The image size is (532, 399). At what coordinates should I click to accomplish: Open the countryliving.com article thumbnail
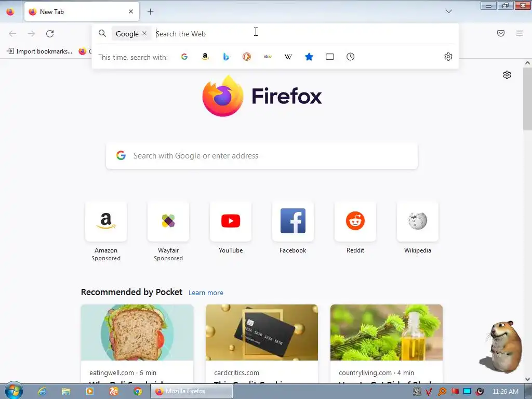click(x=387, y=332)
